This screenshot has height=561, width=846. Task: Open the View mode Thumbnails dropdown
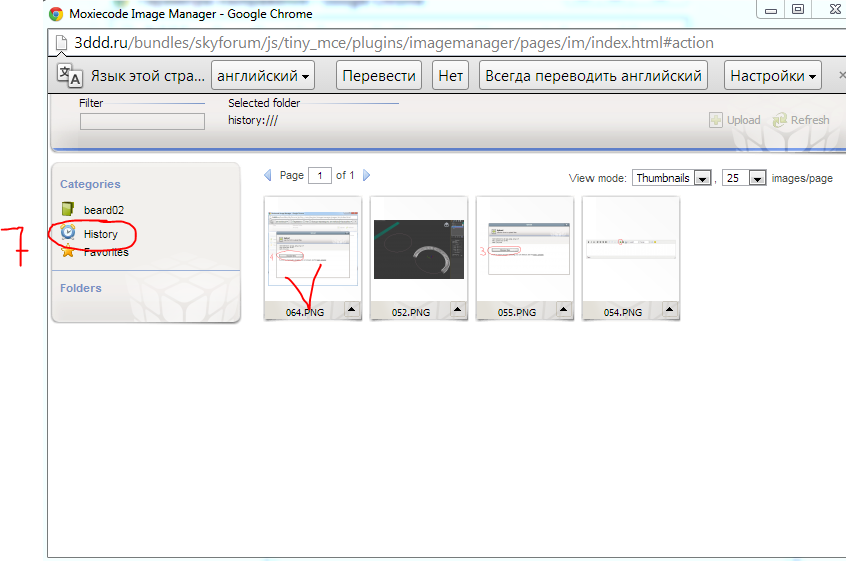pos(672,177)
